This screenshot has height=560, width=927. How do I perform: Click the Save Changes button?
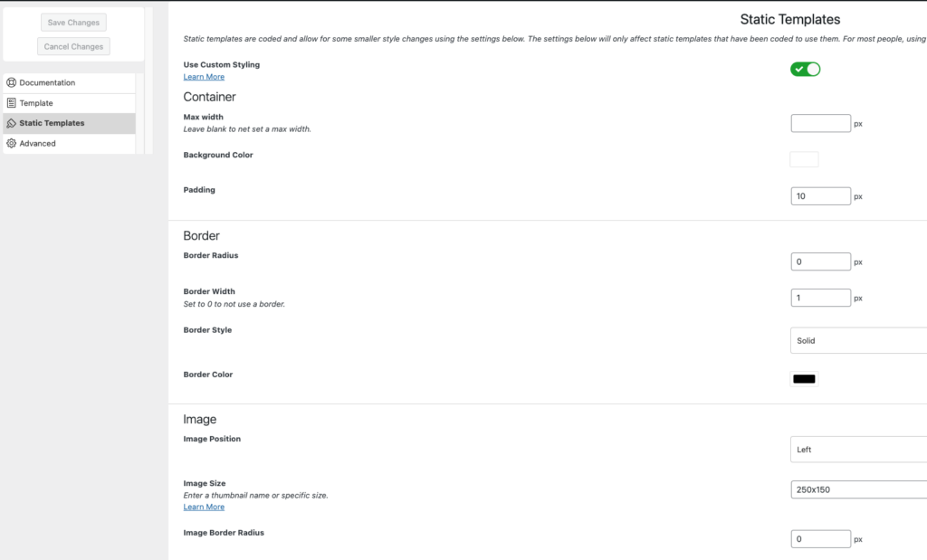tap(73, 23)
